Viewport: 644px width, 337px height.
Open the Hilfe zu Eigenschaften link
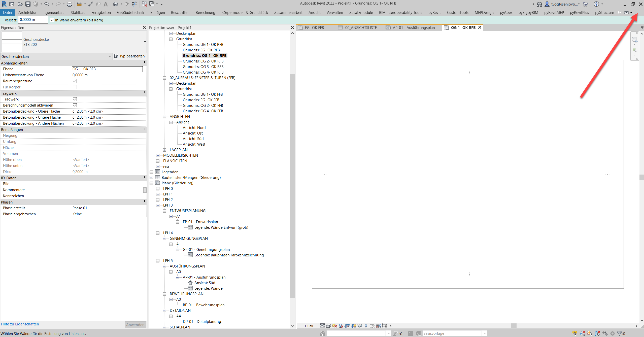(20, 324)
